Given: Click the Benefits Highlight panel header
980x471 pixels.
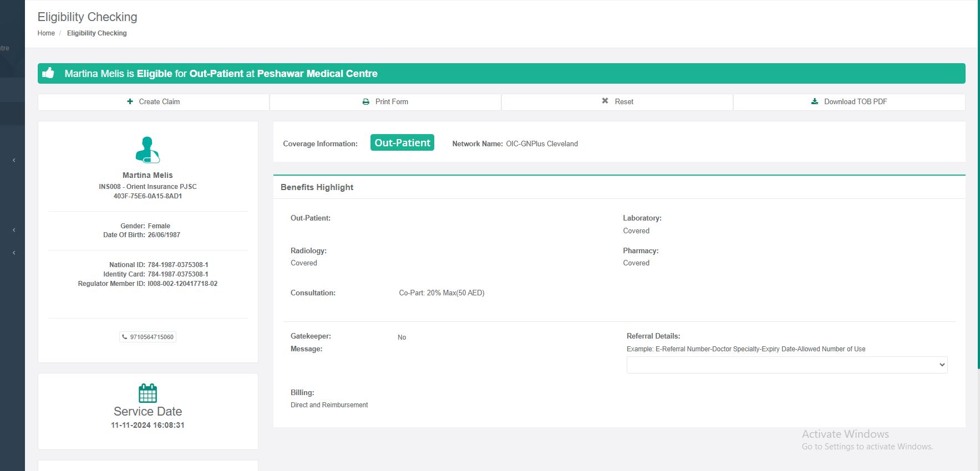Looking at the screenshot, I should pyautogui.click(x=317, y=187).
